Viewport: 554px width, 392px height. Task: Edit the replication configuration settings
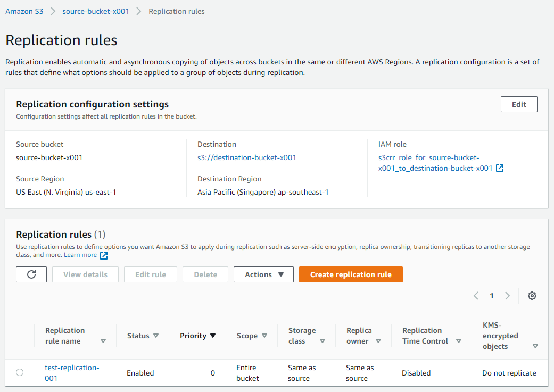(x=519, y=104)
